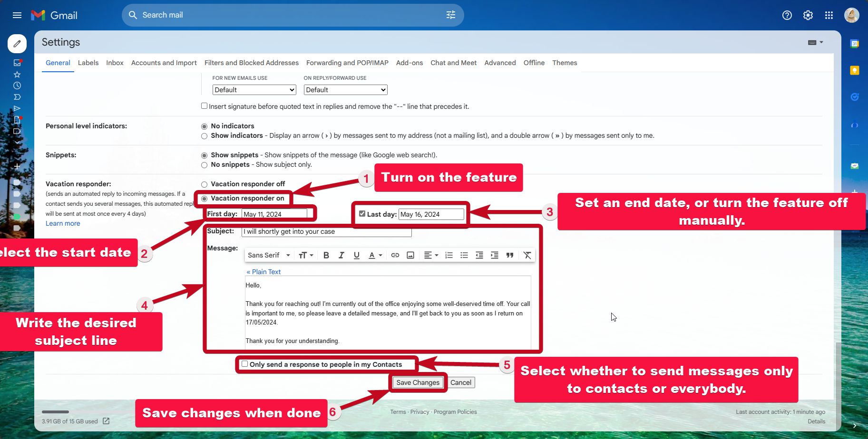Open Program Policies footer link
Screen dimensions: 868x439
point(455,412)
